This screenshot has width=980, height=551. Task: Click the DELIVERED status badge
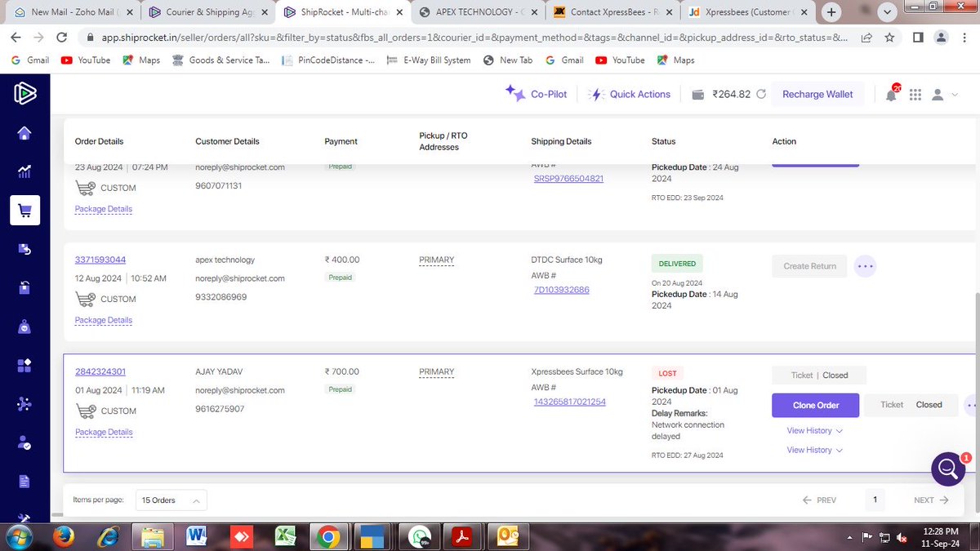point(677,264)
